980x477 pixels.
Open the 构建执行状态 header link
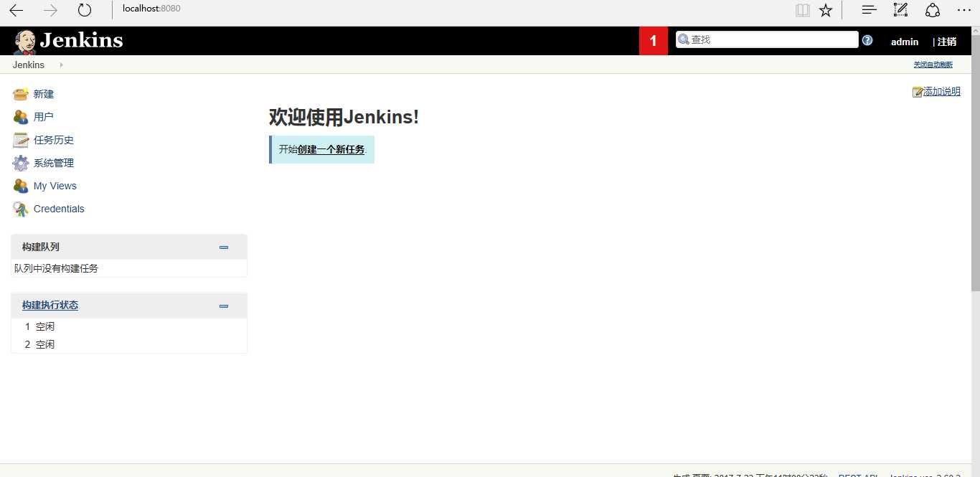tap(50, 305)
